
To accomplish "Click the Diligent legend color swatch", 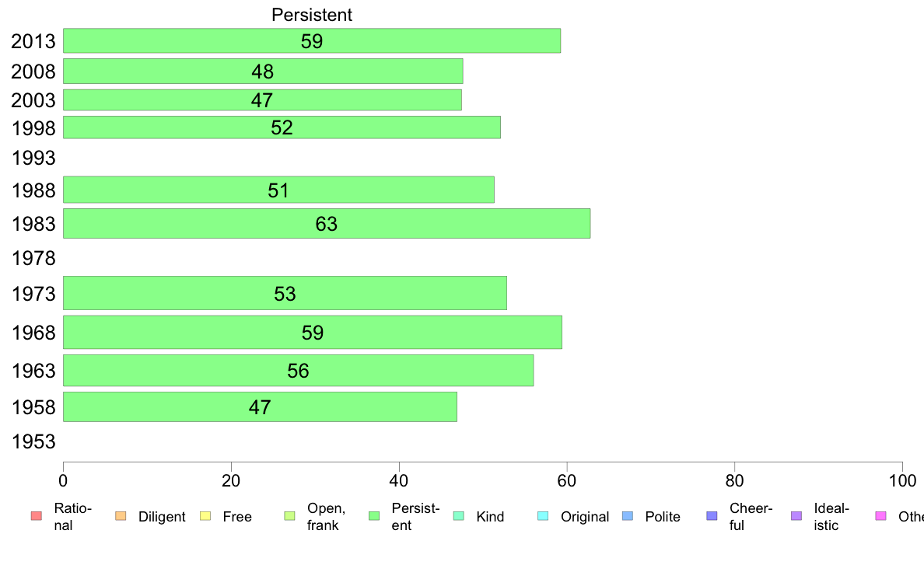I will click(x=121, y=516).
